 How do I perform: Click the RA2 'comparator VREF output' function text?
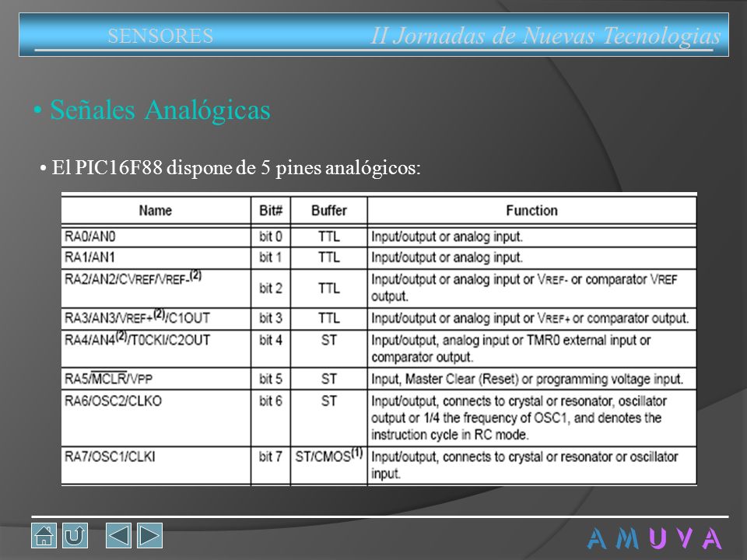pyautogui.click(x=524, y=288)
